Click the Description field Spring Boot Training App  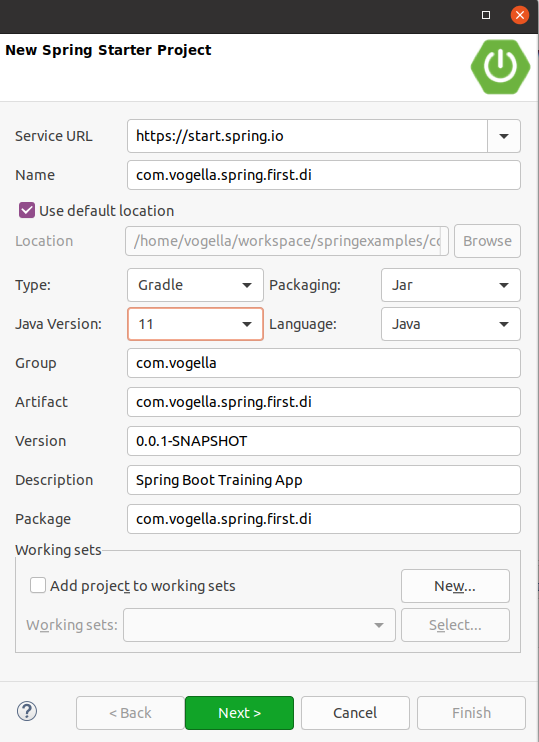324,480
